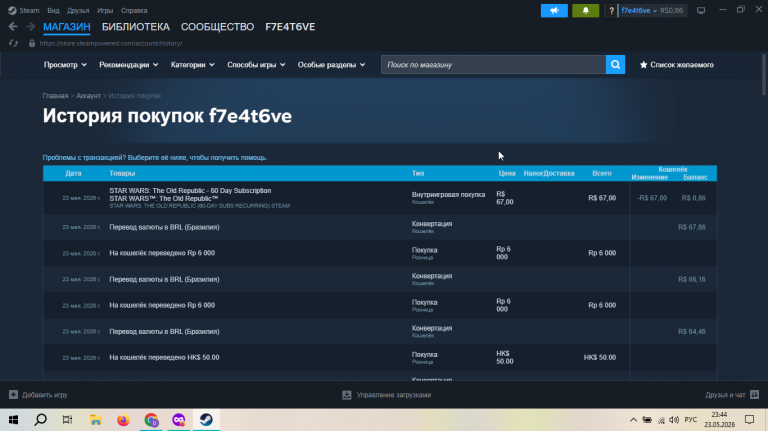
Task: Click the Аккаунт breadcrumb link
Action: pos(88,96)
